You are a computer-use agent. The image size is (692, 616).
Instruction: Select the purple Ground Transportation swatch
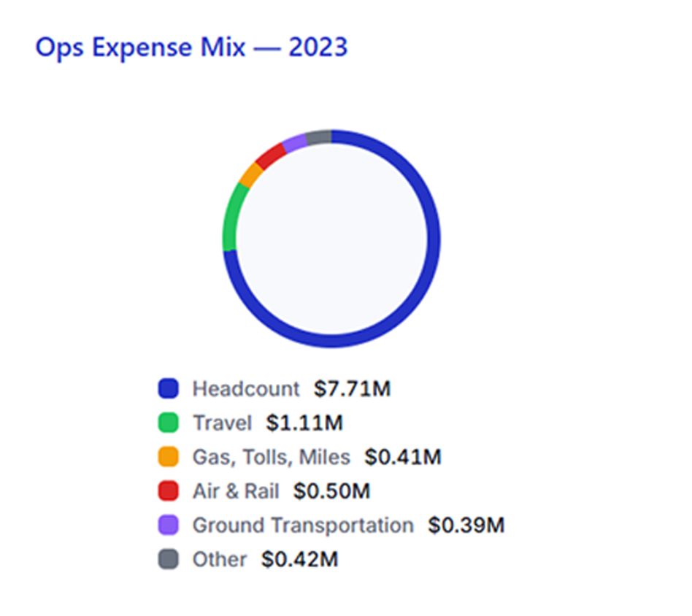point(168,525)
